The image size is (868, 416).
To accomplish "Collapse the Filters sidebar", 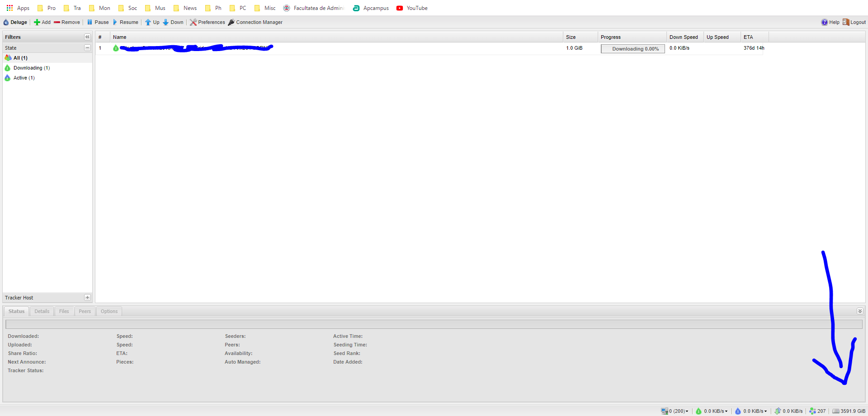I will [x=87, y=37].
